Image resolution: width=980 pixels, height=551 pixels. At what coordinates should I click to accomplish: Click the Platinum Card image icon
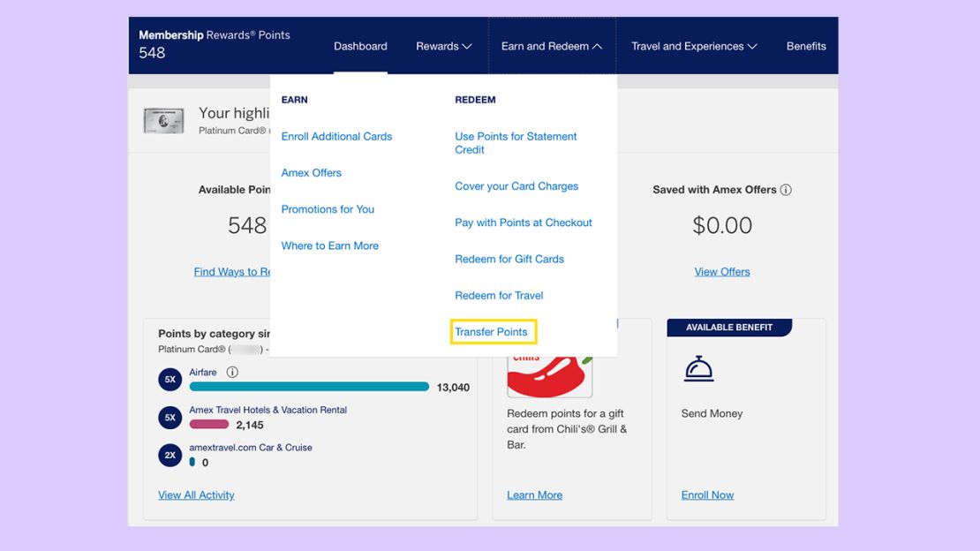tap(163, 121)
